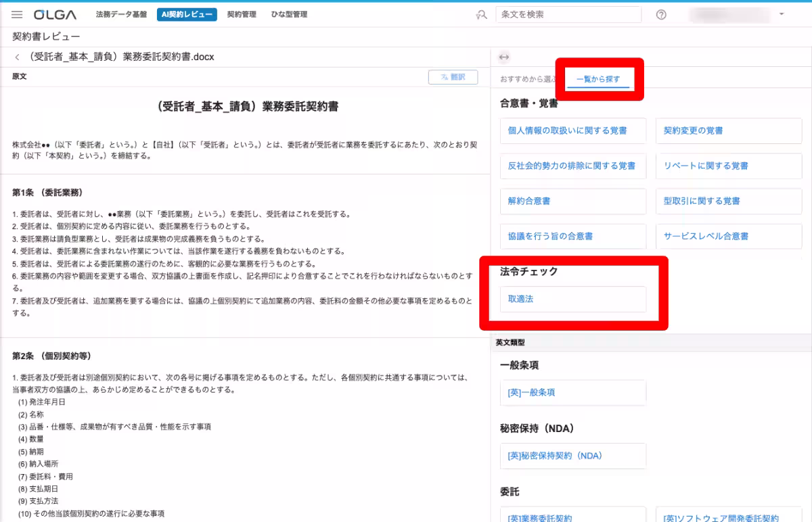Select the 一覧から探す tab
This screenshot has width=812, height=522.
600,77
